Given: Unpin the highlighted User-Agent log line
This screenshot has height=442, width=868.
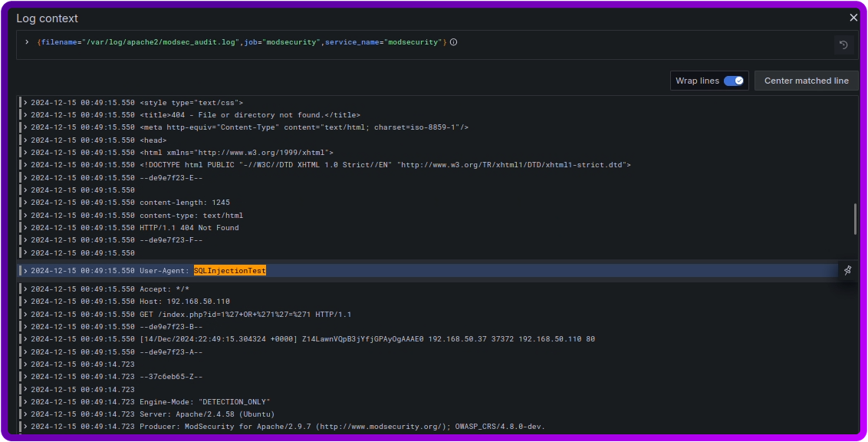Looking at the screenshot, I should [x=847, y=270].
